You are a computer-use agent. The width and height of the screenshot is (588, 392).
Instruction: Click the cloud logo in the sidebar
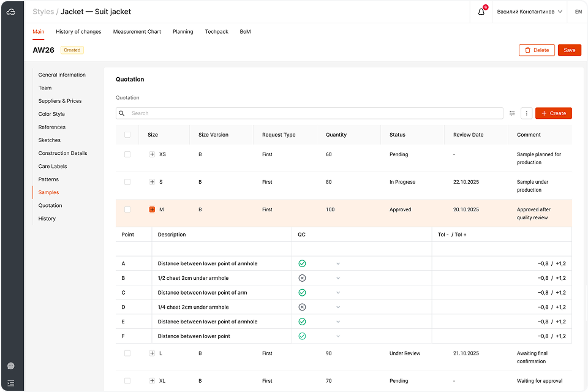tap(11, 12)
